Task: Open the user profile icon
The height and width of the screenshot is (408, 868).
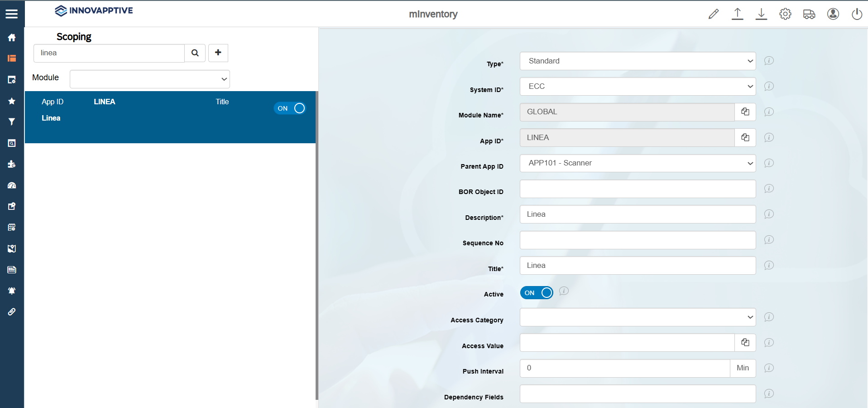Action: pyautogui.click(x=833, y=14)
